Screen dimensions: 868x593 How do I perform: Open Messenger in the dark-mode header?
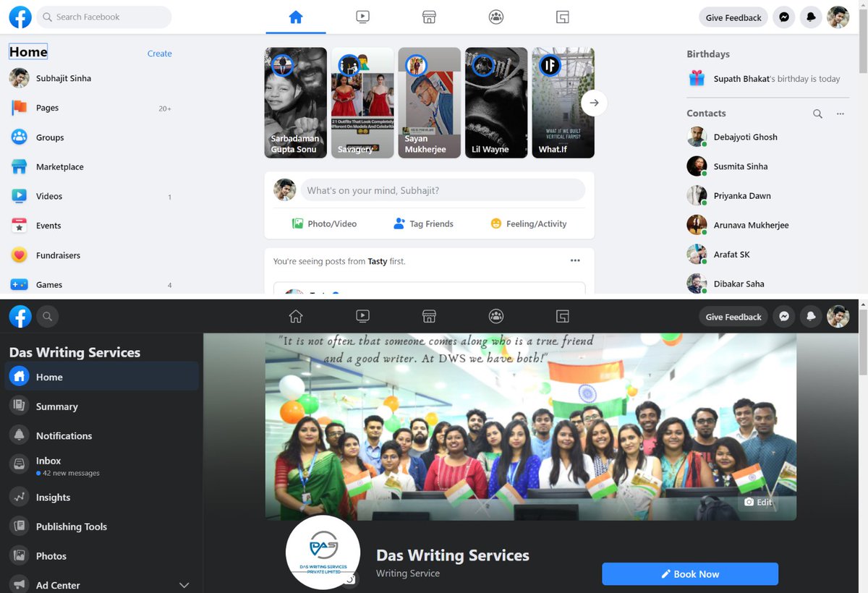783,316
